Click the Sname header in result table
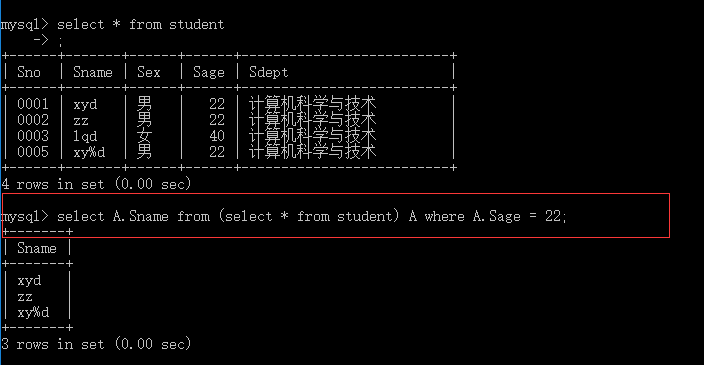Viewport: 704px width, 365px height. coord(37,248)
